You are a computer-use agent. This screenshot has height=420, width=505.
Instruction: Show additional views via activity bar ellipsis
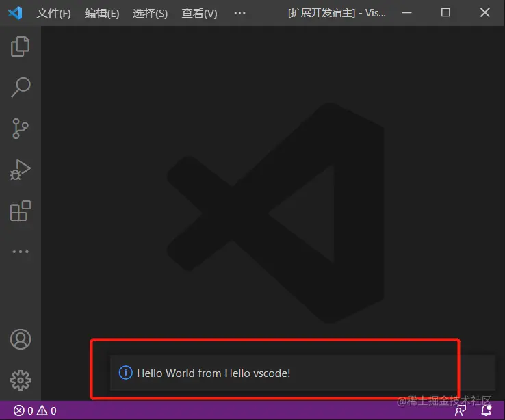[x=21, y=252]
